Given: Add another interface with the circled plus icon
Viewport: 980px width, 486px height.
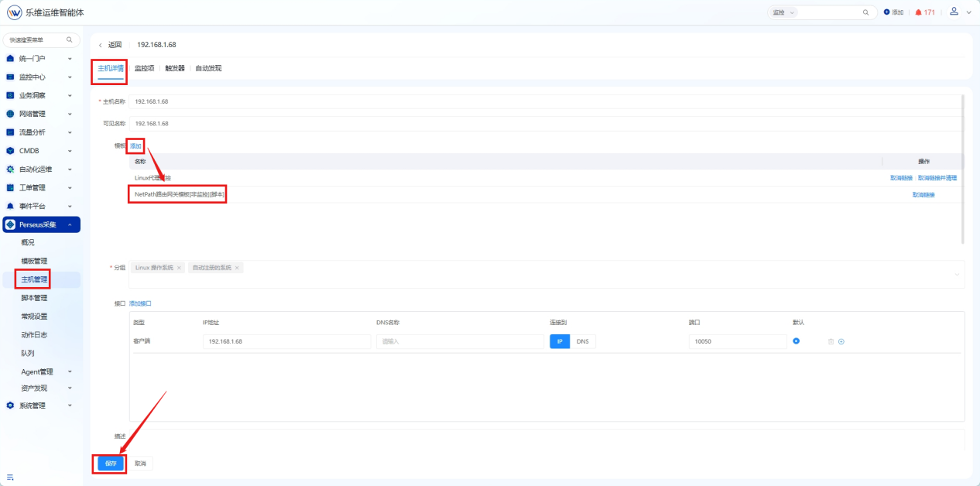Looking at the screenshot, I should coord(841,341).
